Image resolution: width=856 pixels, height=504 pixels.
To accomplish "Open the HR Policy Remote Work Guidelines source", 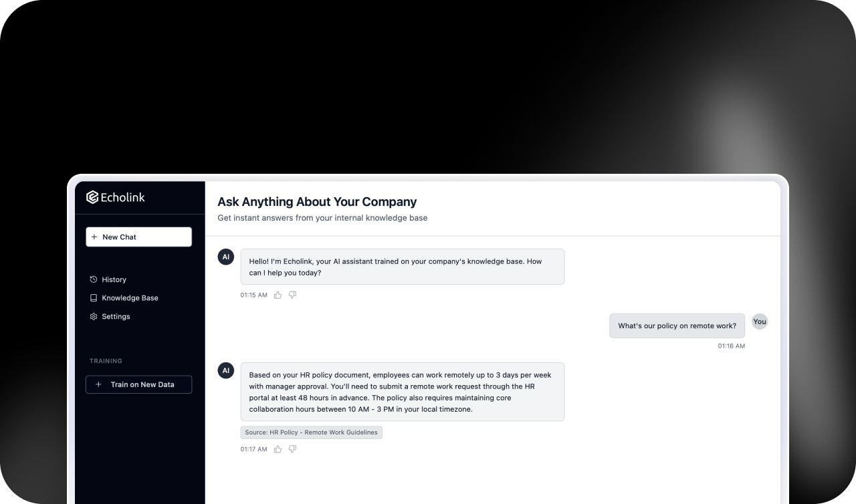I will (311, 432).
